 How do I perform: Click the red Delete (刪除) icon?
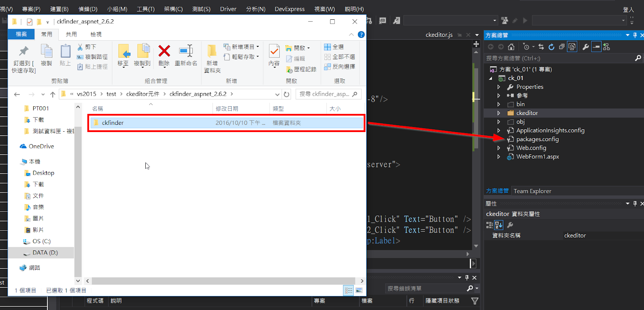[164, 51]
